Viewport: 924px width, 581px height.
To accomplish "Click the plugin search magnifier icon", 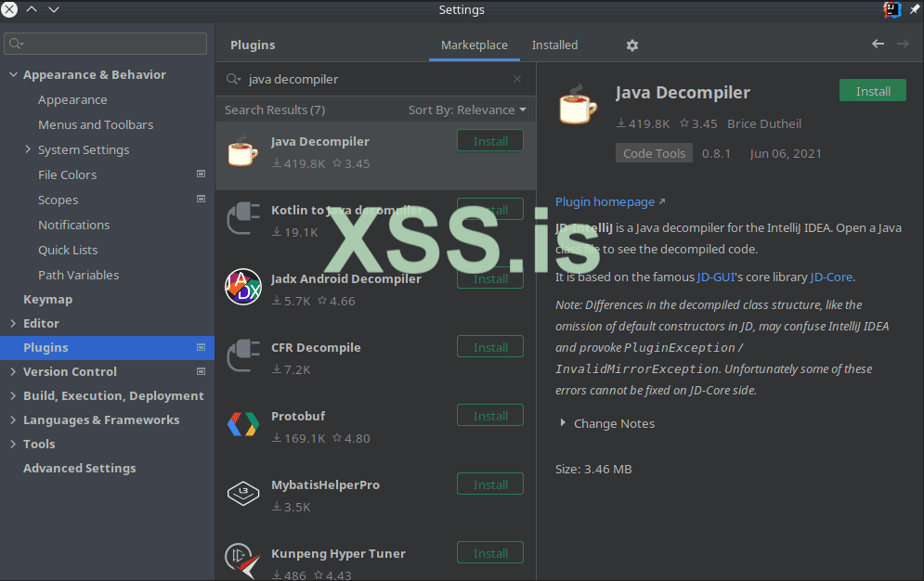I will coord(233,79).
